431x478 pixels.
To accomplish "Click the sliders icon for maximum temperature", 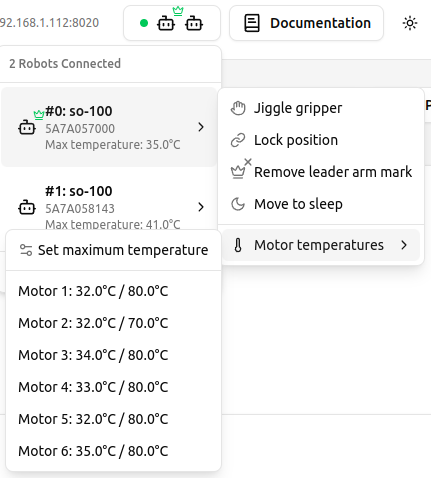I will point(26,250).
